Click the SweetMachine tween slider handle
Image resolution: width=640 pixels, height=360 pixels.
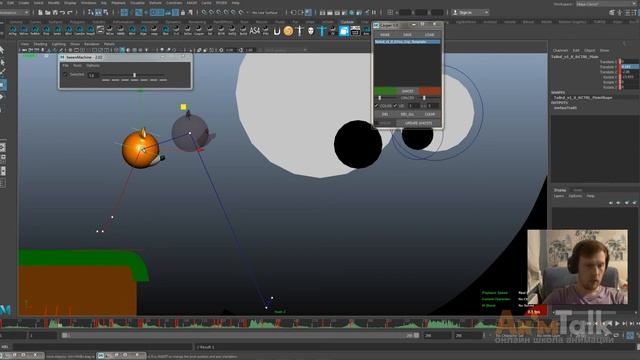point(135,75)
